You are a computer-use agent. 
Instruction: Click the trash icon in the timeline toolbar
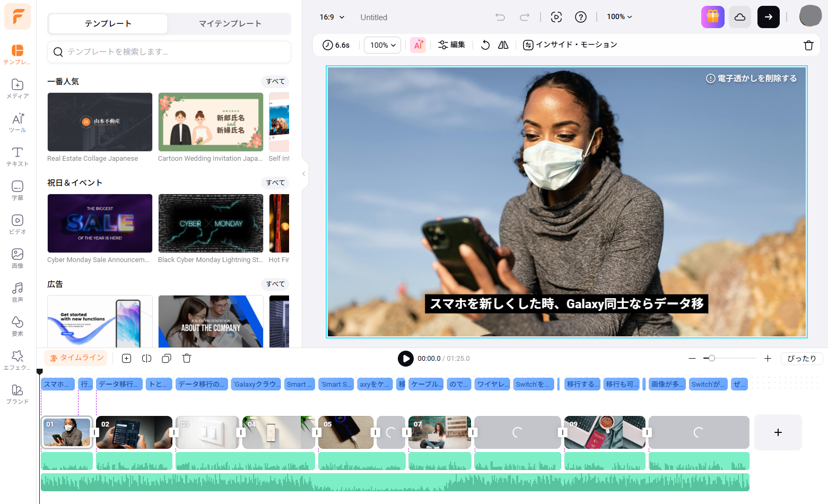pos(187,359)
